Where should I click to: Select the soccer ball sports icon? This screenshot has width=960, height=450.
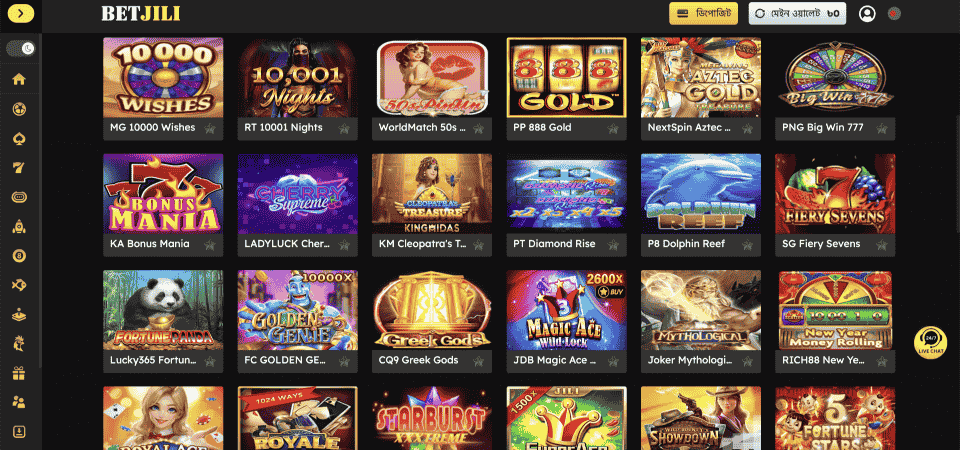click(19, 109)
